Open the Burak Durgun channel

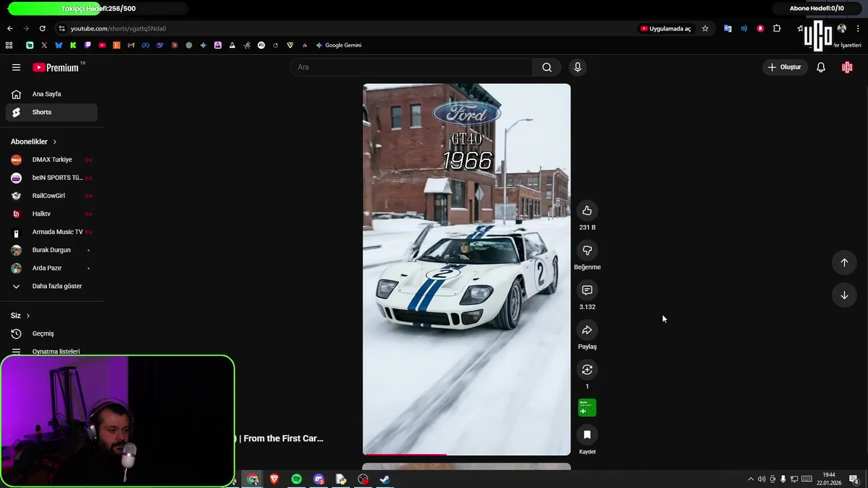click(x=52, y=250)
